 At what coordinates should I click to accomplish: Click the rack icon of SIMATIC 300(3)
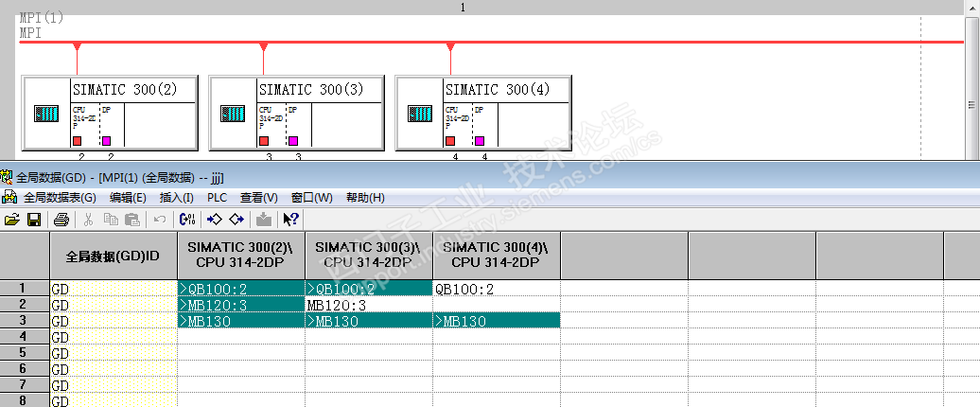point(233,114)
